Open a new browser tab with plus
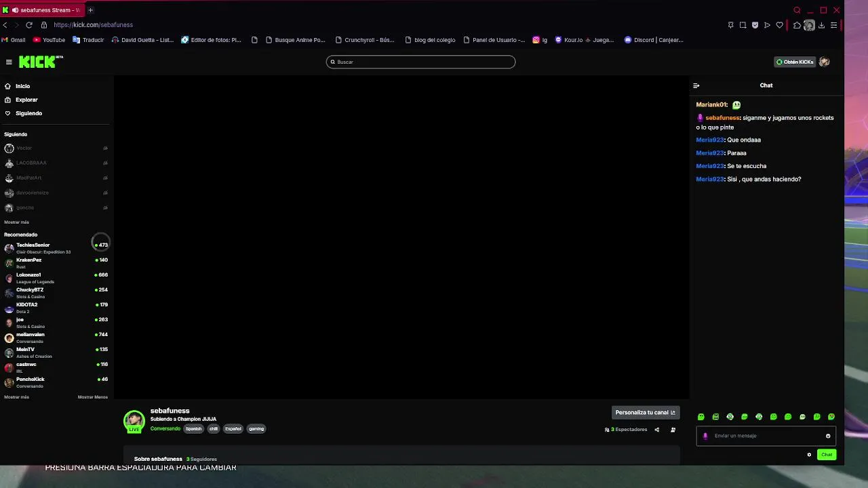 point(90,10)
